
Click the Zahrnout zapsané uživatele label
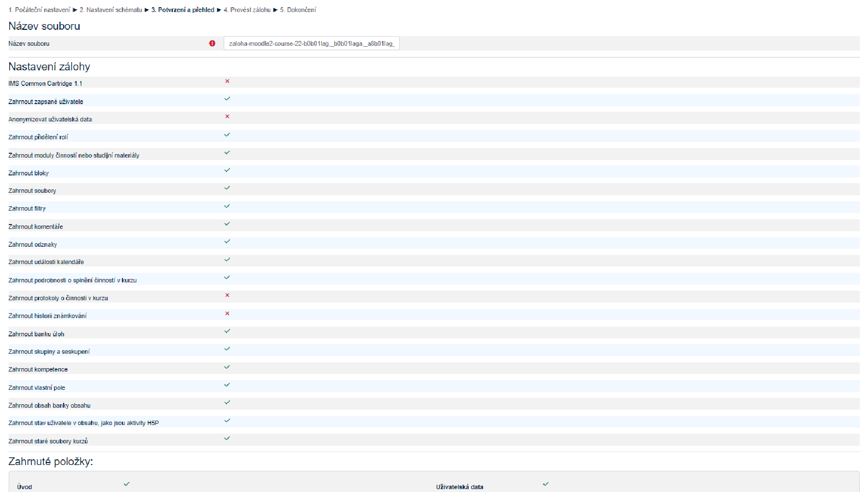point(46,102)
